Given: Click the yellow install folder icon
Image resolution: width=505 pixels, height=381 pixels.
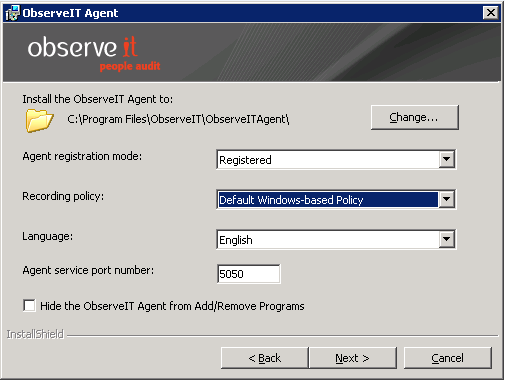Looking at the screenshot, I should coord(39,120).
